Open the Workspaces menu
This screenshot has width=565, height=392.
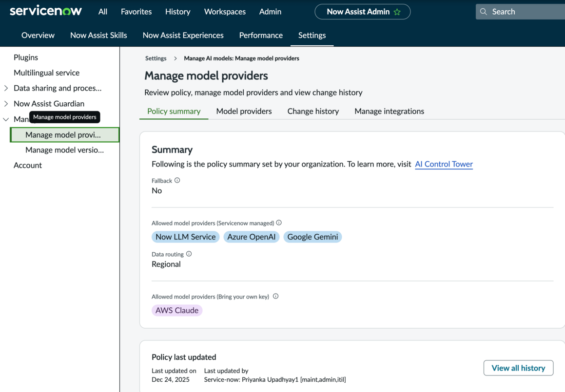[x=225, y=12]
